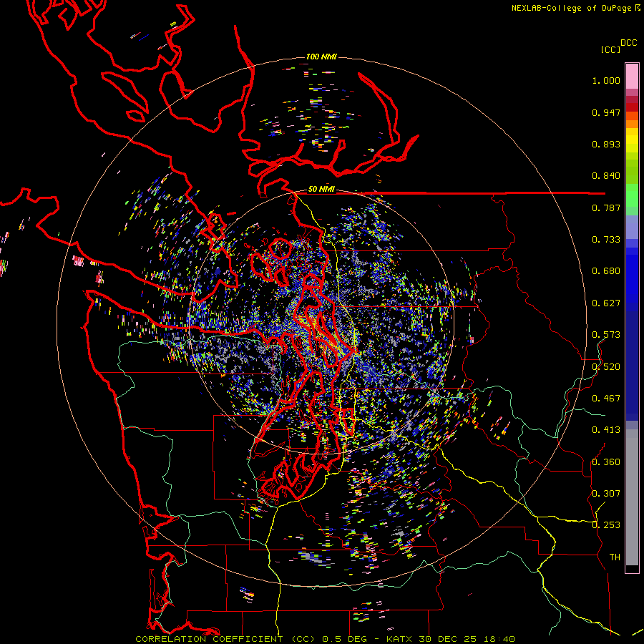
Task: Pick the gray segment of the color bar
Action: click(x=632, y=497)
